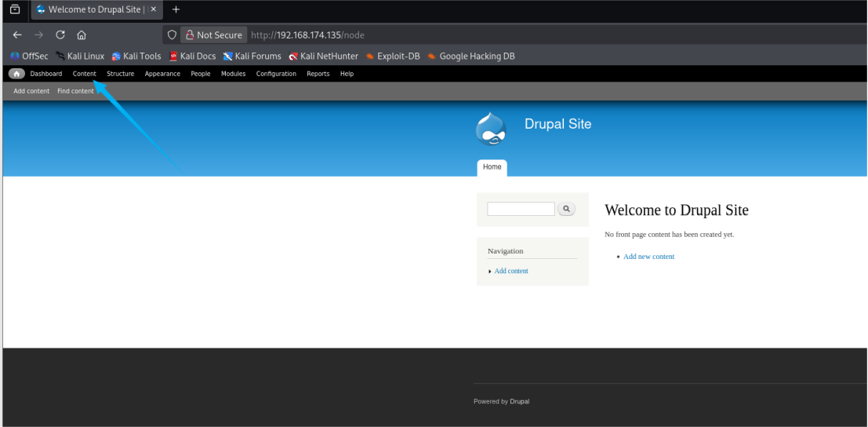Click the Drupal admin home icon
Viewport: 868px width, 427px height.
point(16,74)
